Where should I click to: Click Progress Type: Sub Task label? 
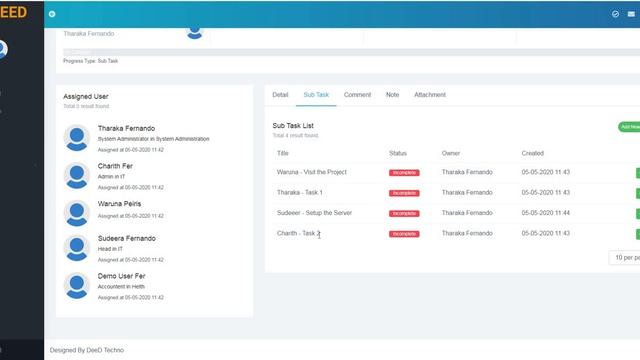click(90, 61)
